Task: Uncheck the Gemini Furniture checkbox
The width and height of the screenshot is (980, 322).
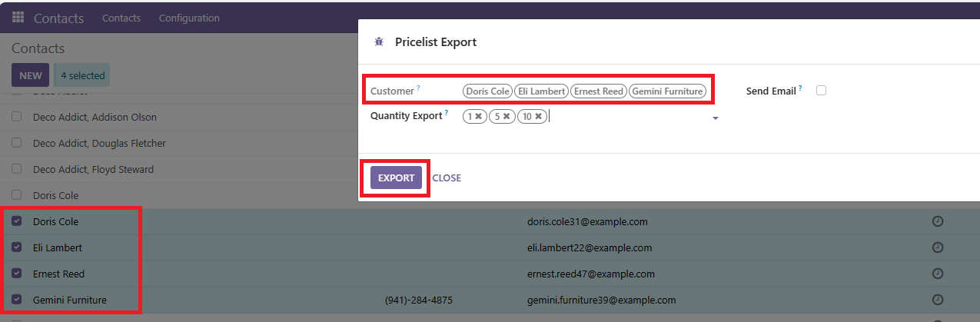Action: coord(17,300)
